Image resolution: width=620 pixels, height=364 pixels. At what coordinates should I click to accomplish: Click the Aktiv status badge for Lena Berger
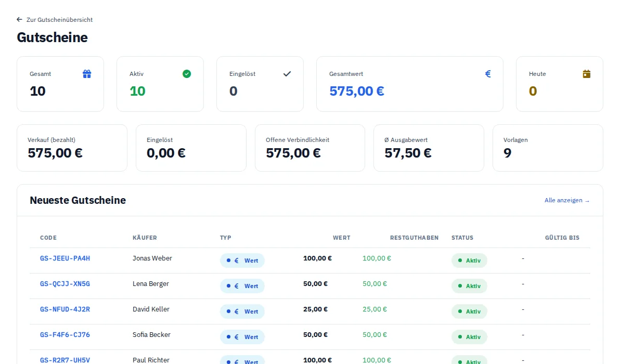(x=469, y=286)
